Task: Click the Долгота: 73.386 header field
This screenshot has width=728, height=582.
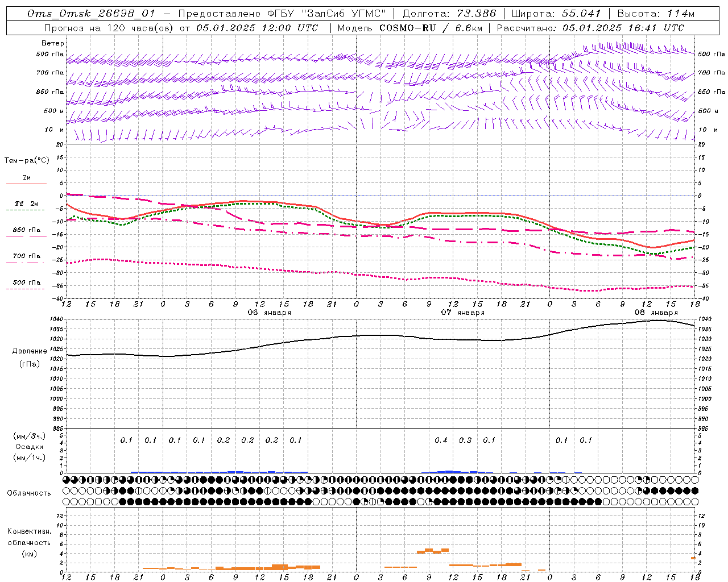Action: (x=449, y=14)
